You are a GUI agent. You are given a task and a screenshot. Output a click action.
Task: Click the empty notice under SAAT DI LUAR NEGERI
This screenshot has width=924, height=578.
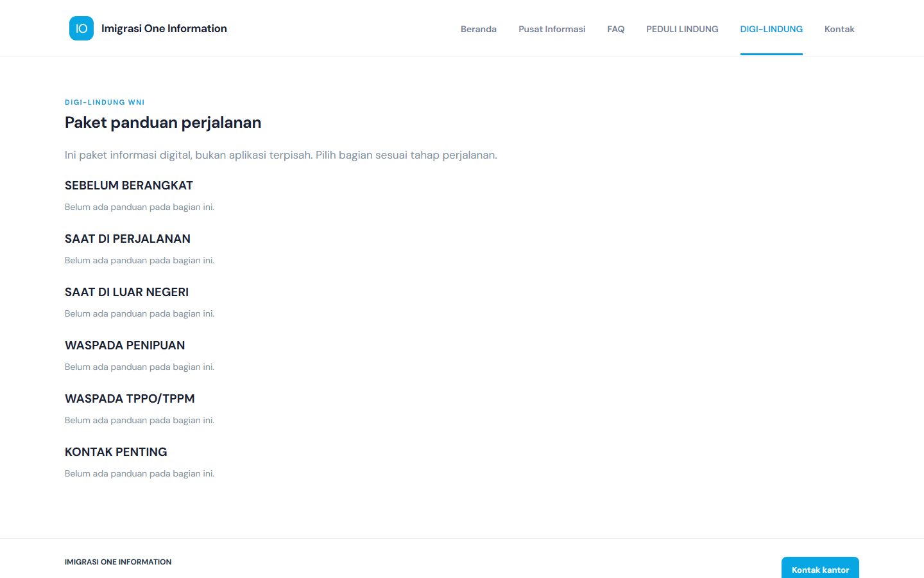[x=139, y=313]
